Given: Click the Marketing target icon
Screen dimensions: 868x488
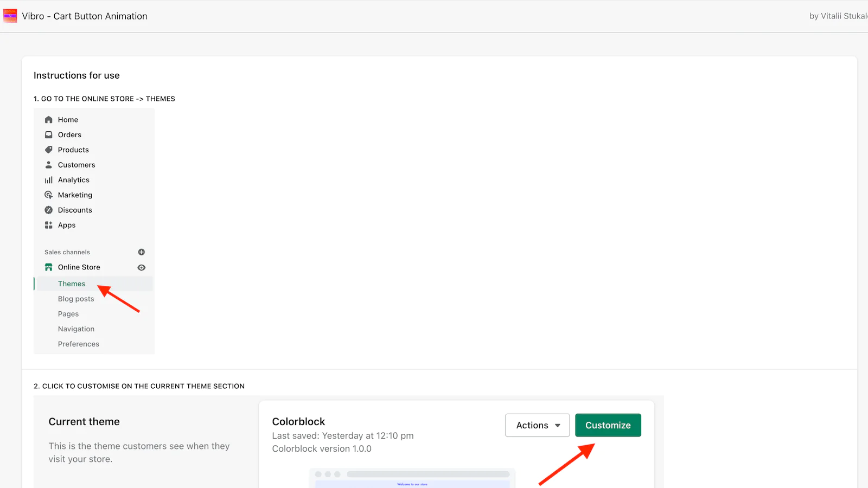Looking at the screenshot, I should (x=49, y=195).
